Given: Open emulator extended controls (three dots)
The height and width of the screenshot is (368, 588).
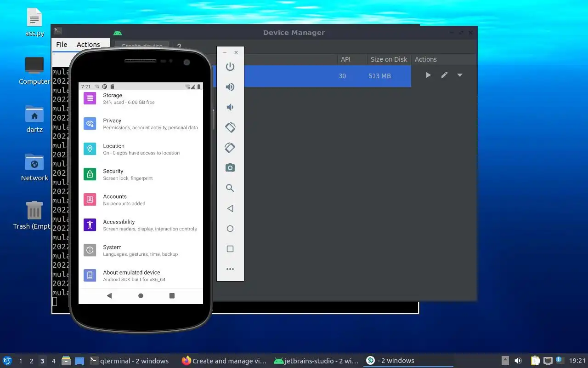Looking at the screenshot, I should (x=230, y=269).
